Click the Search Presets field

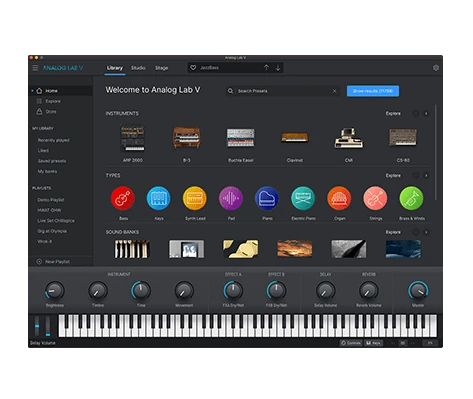283,91
